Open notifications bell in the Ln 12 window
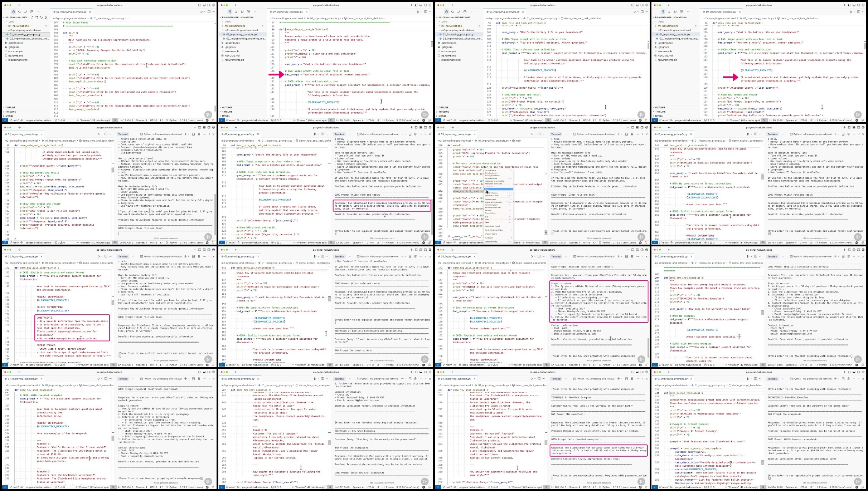Viewport: 868px width, 491px height. click(x=213, y=120)
